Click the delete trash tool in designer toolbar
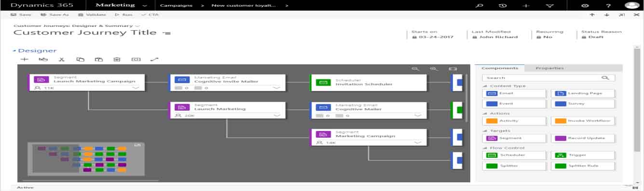 point(117,60)
